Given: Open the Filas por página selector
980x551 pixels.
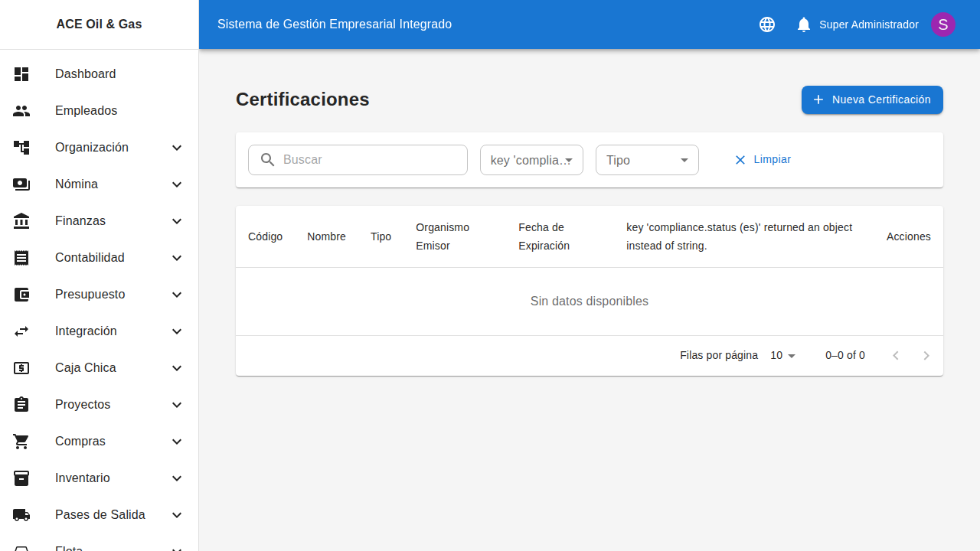Looking at the screenshot, I should coord(782,355).
